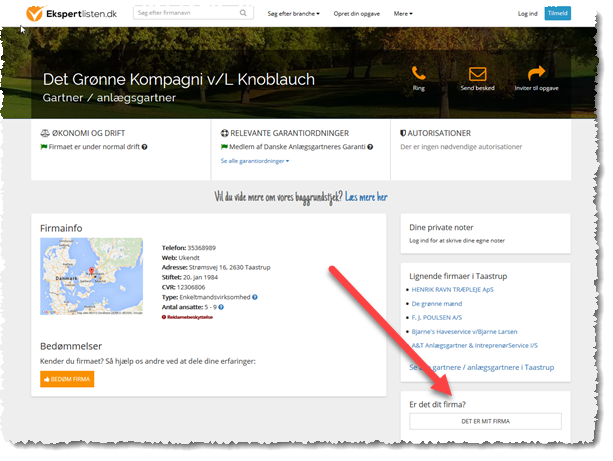Click the CVR number 12306806
Image resolution: width=613 pixels, height=461 pixels.
click(x=191, y=287)
